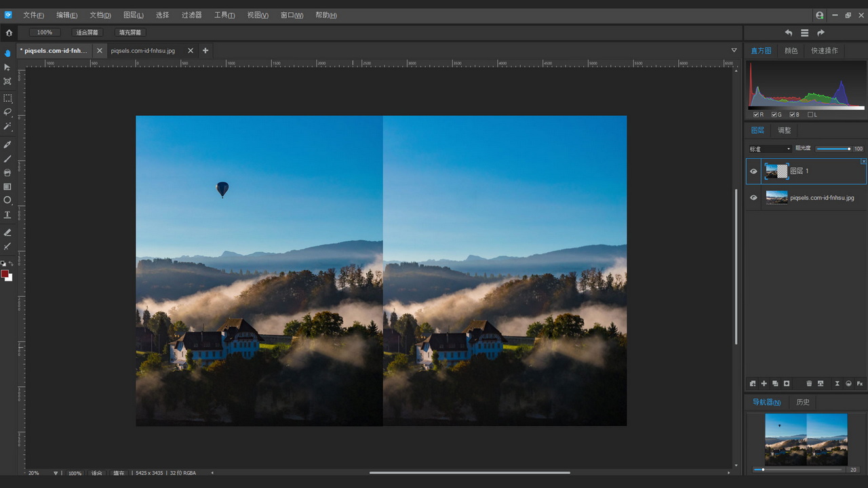The image size is (868, 488).
Task: Click the 适合屏幕 button
Action: (x=87, y=33)
